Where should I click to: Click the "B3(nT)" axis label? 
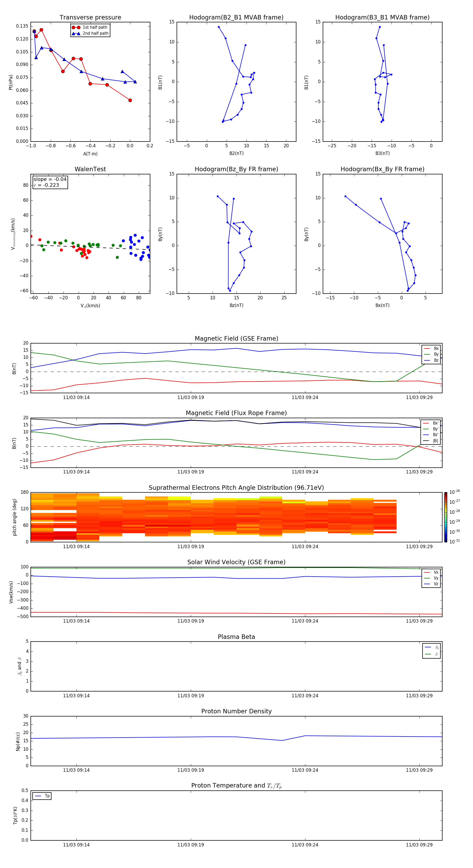382,153
